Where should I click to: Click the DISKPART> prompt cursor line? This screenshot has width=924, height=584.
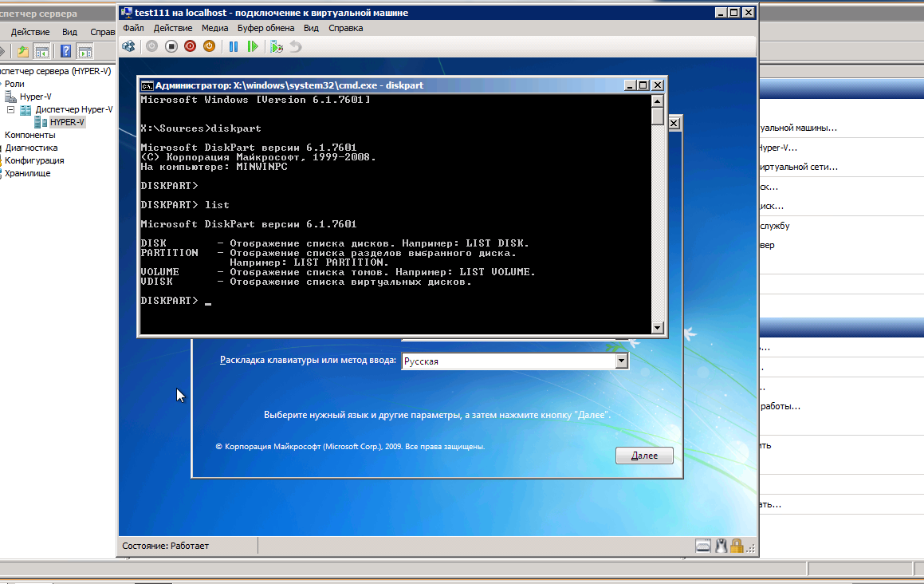point(175,301)
